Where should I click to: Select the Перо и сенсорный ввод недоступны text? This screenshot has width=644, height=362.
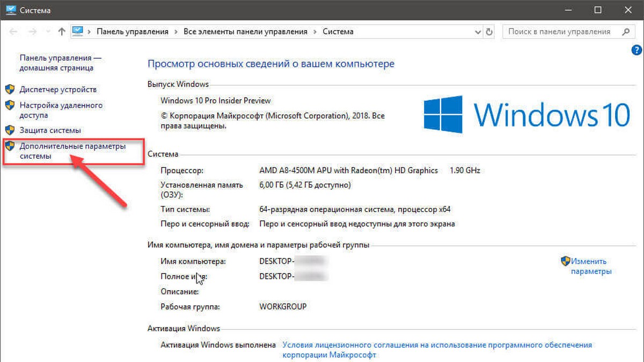[x=357, y=224]
